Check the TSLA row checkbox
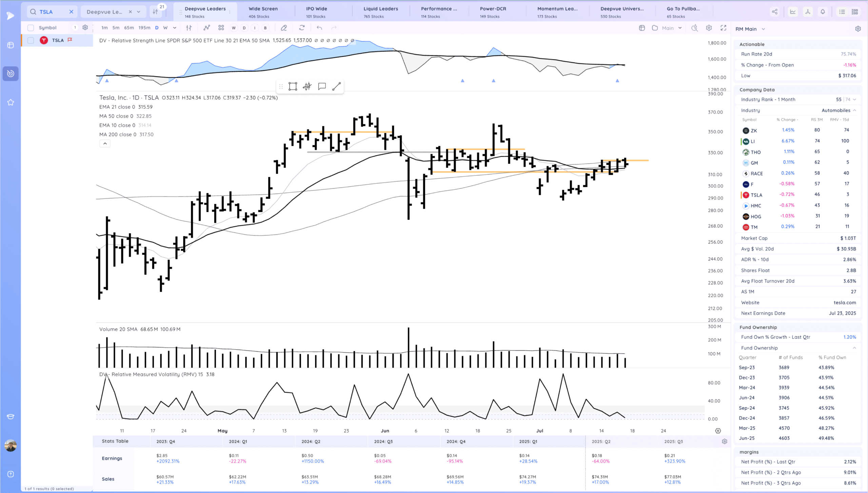 (31, 40)
